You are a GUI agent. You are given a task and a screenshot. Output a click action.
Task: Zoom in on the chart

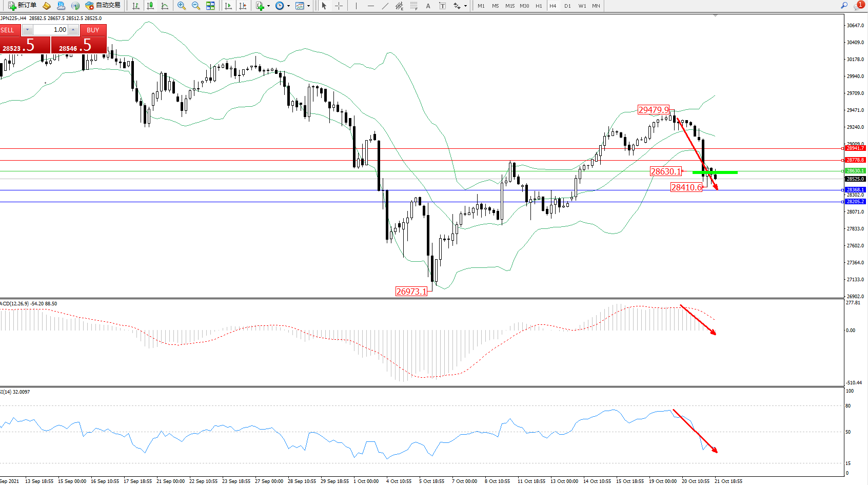[182, 6]
